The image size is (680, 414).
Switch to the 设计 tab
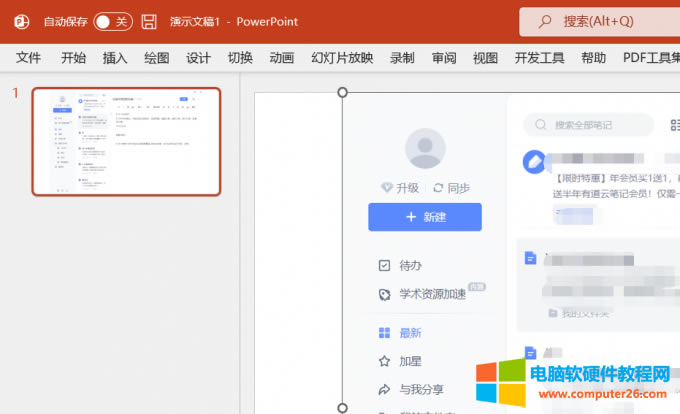[198, 58]
